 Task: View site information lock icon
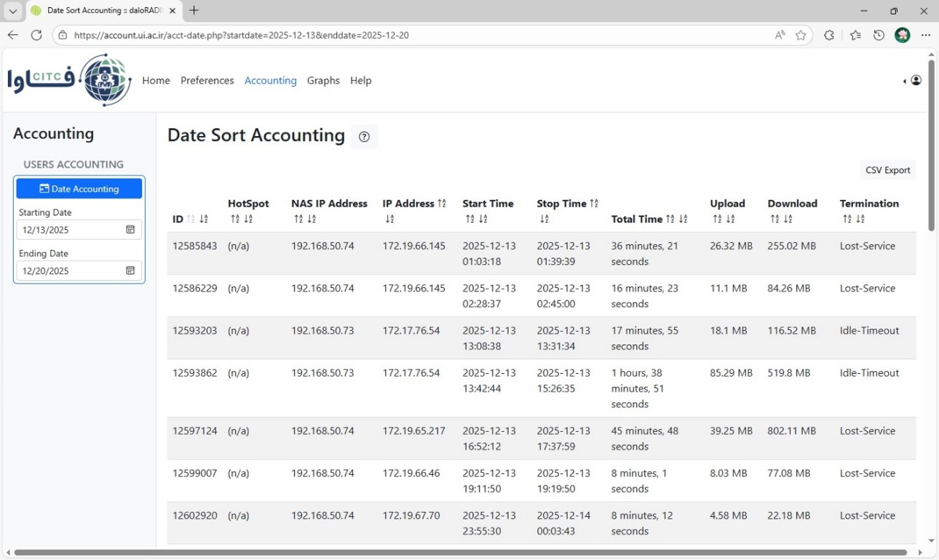click(63, 35)
